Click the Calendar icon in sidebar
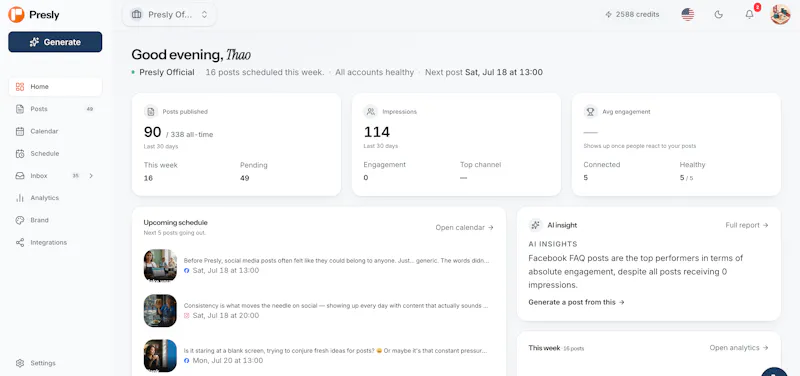 point(20,131)
